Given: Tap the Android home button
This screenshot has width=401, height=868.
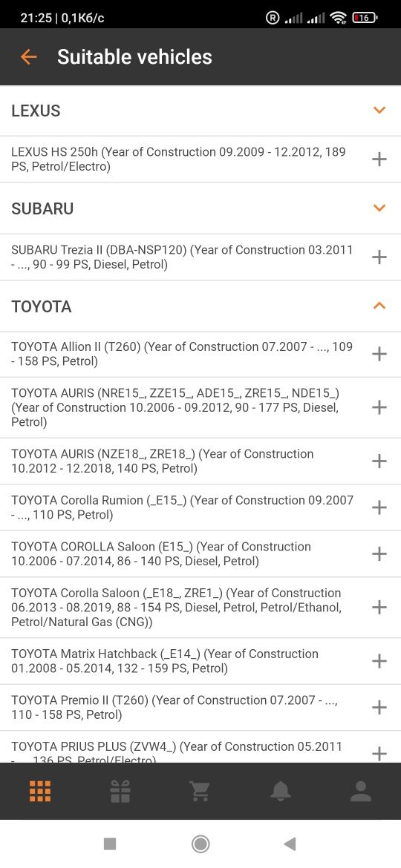Looking at the screenshot, I should [200, 844].
